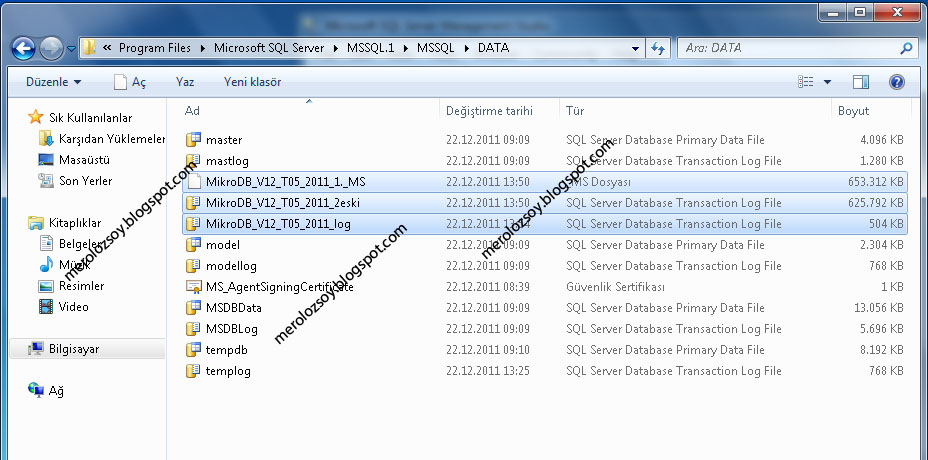Sort by the Ad column header
The image size is (928, 460).
pyautogui.click(x=192, y=111)
